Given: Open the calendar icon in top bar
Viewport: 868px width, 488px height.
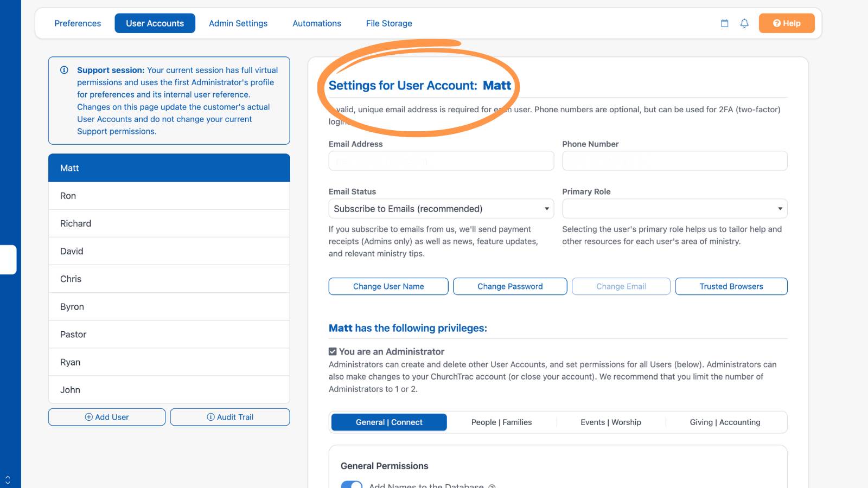Looking at the screenshot, I should 724,23.
